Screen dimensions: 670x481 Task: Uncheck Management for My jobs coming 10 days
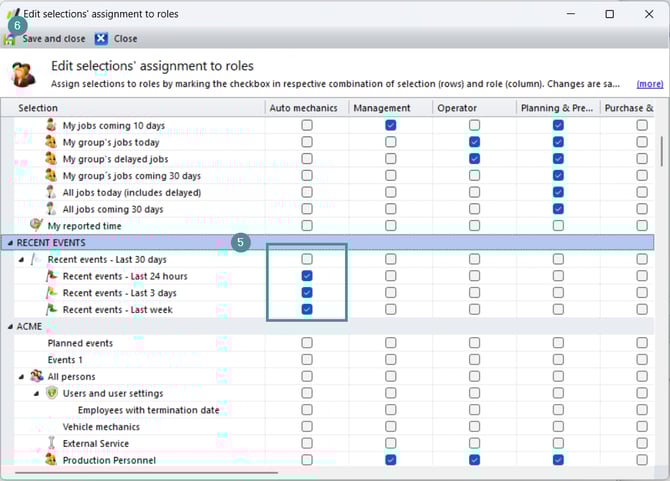(x=391, y=125)
